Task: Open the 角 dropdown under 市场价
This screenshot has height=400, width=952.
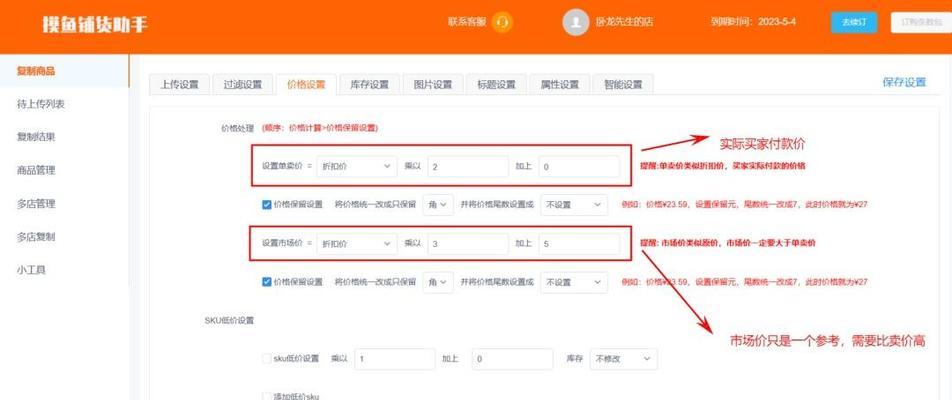Action: pyautogui.click(x=438, y=282)
